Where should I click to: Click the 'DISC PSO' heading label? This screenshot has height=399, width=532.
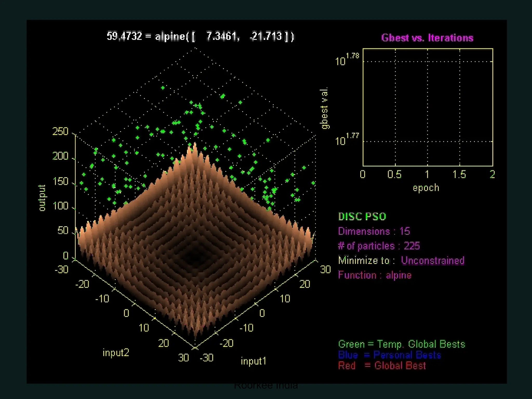(362, 216)
